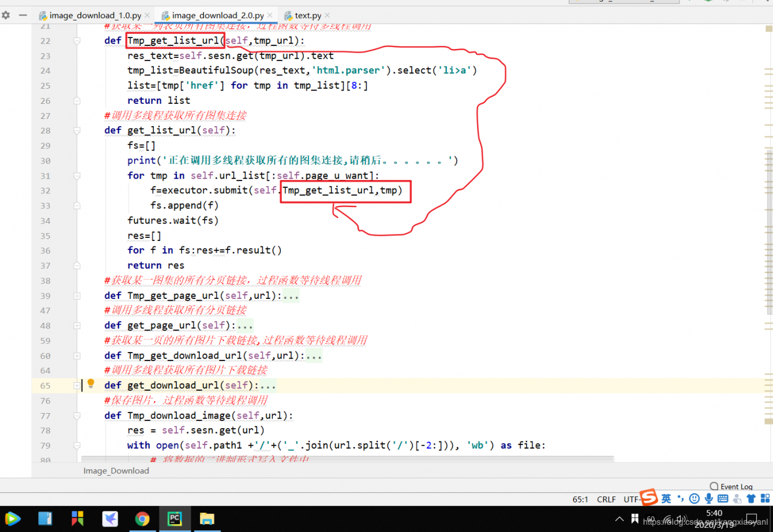Close the image_download_2.0.py tab
The width and height of the screenshot is (773, 532).
point(269,15)
